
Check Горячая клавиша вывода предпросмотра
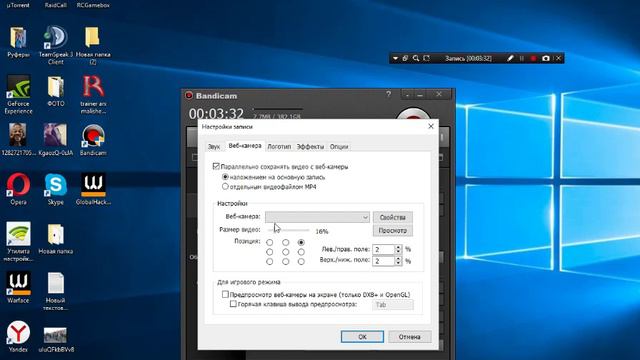[x=233, y=304]
